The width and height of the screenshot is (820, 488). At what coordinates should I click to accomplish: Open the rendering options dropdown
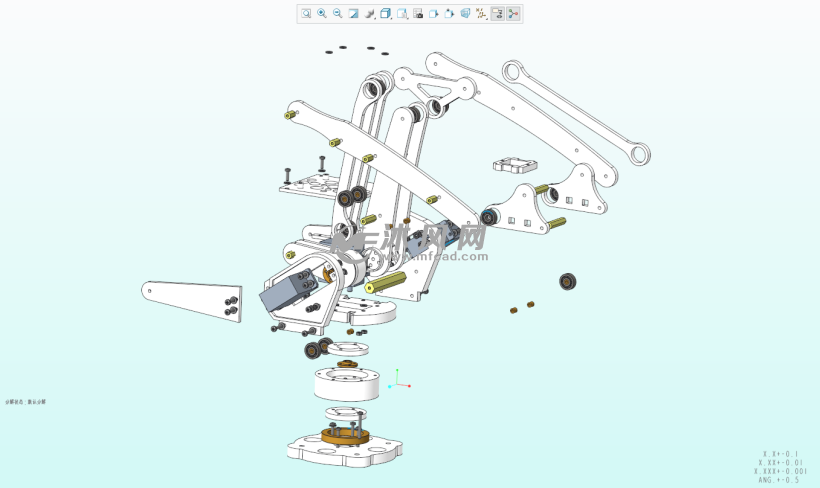[370, 14]
